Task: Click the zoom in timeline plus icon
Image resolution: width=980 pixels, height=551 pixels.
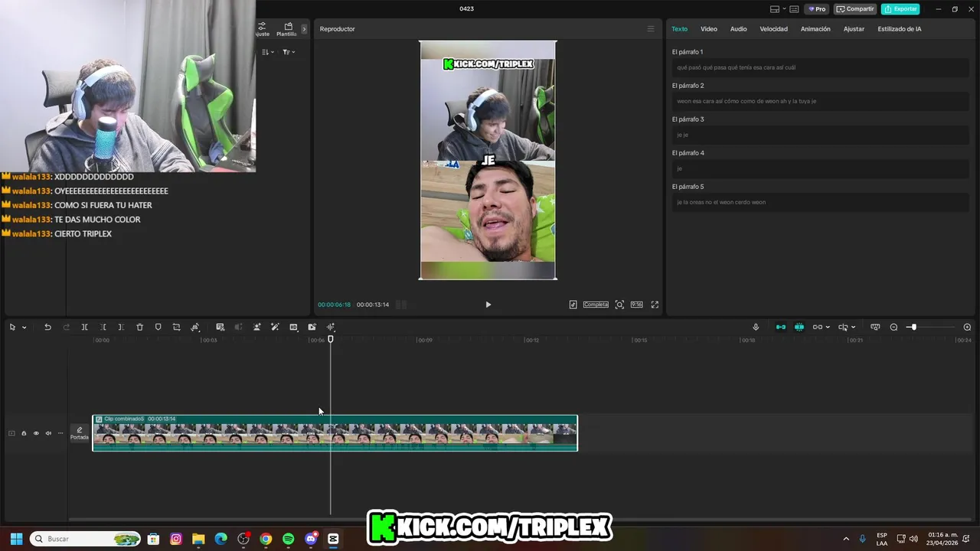Action: (967, 327)
